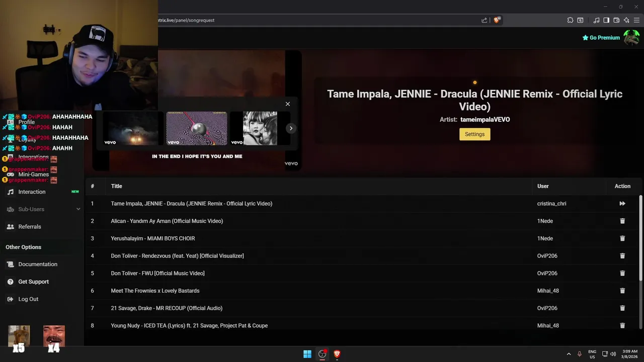Click the Documentation book icon
The image size is (644, 362).
[10, 264]
